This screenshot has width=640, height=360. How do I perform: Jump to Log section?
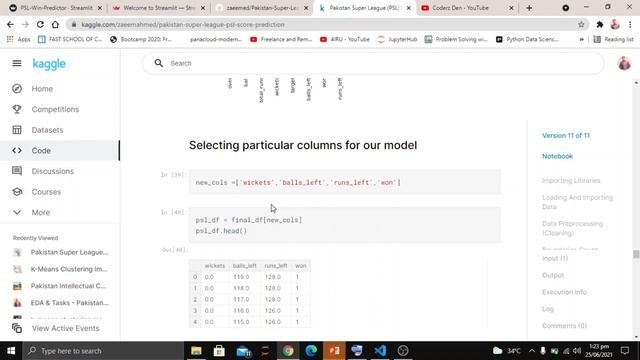tap(548, 309)
